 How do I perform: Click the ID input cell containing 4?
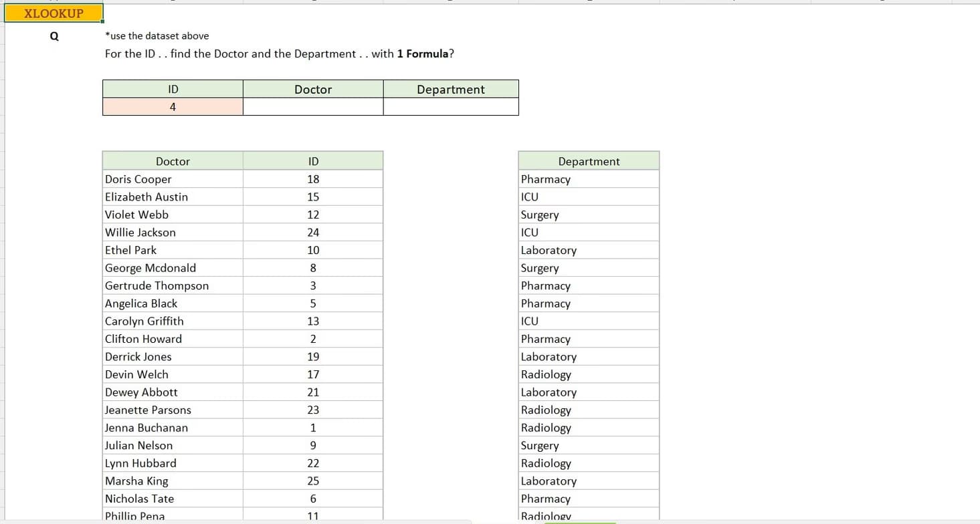tap(173, 107)
